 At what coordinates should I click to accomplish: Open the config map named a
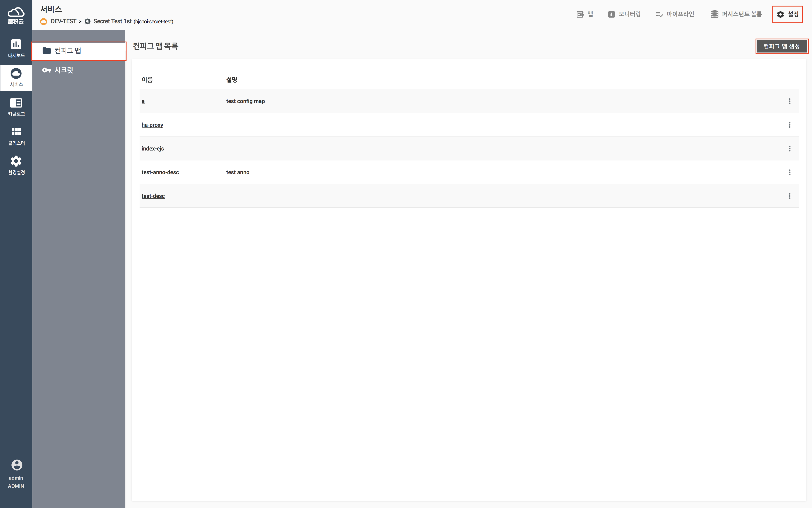coord(143,101)
